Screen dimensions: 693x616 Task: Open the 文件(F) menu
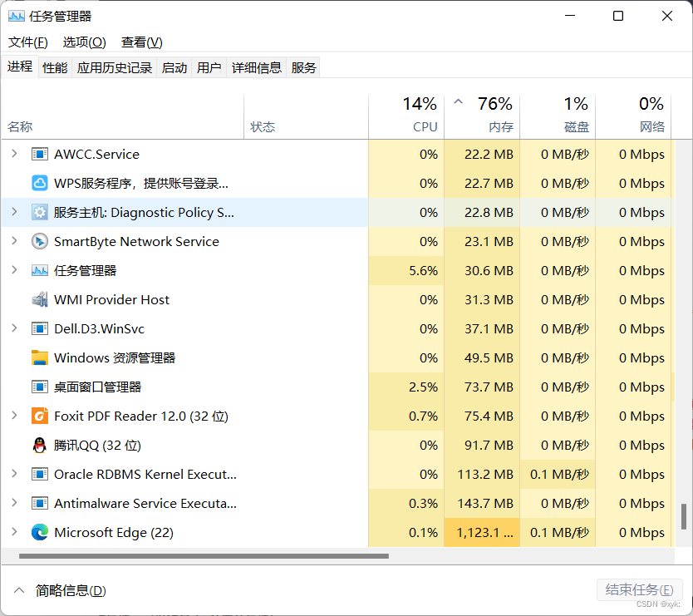coord(28,42)
